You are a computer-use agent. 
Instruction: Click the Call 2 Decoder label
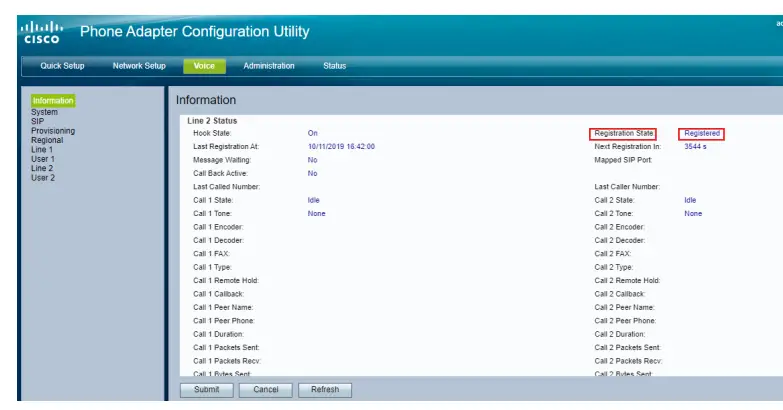click(620, 241)
